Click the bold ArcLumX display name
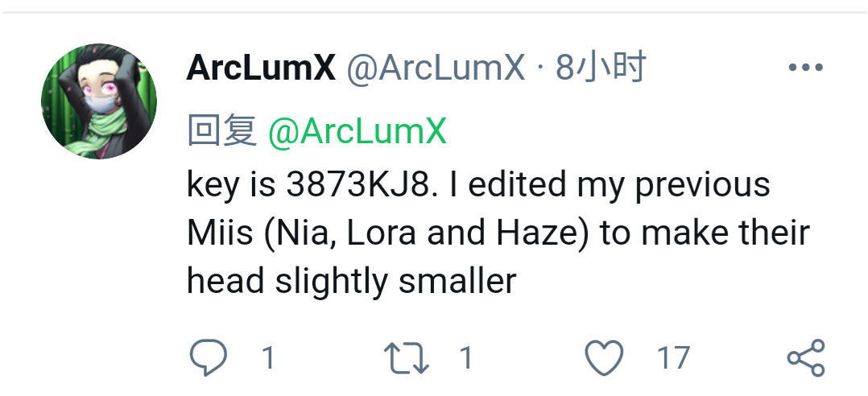This screenshot has width=868, height=396. 261,69
